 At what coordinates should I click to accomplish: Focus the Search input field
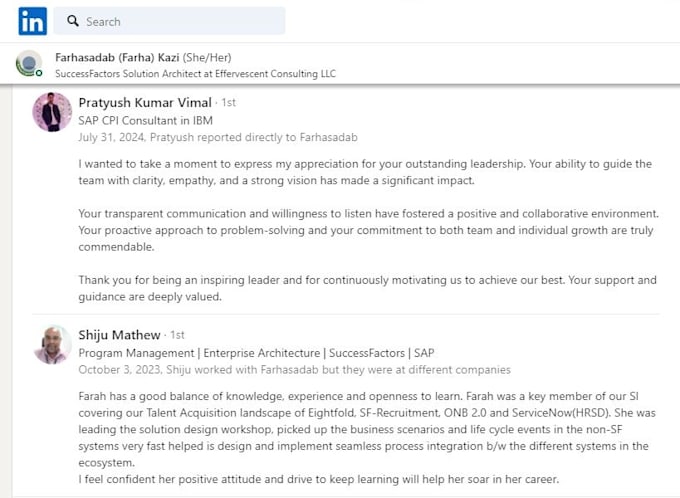pyautogui.click(x=169, y=21)
